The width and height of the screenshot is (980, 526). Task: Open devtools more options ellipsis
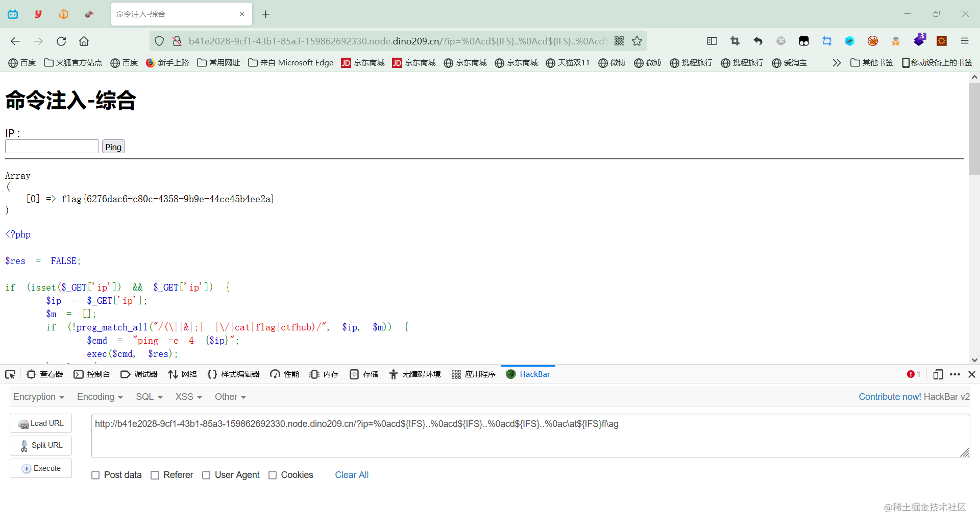[x=955, y=374]
